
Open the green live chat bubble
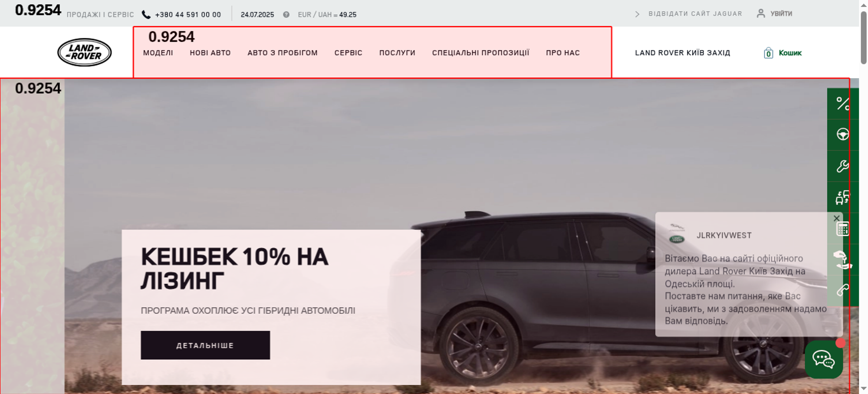824,359
